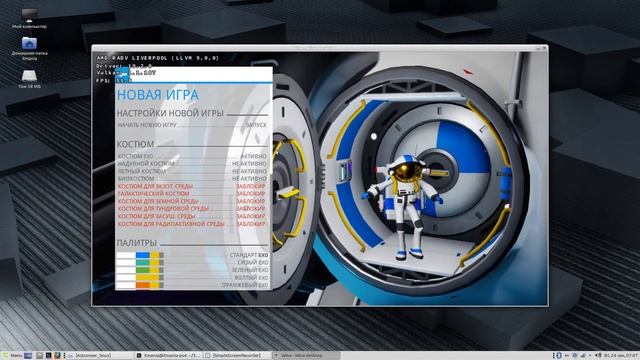Click the locked ГАЛАКТИЧЕСКИЙ КОСТЮМ entry

click(192, 193)
